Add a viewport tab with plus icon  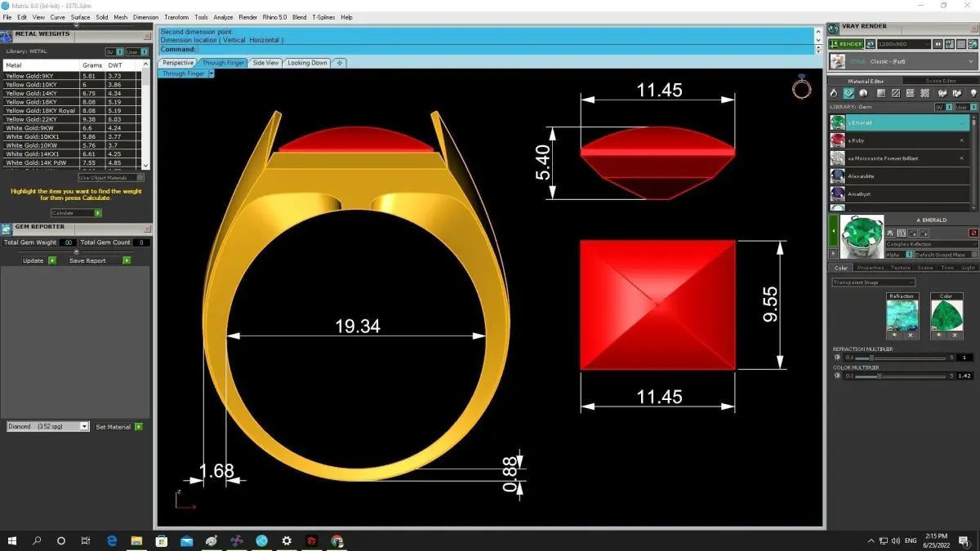point(340,63)
